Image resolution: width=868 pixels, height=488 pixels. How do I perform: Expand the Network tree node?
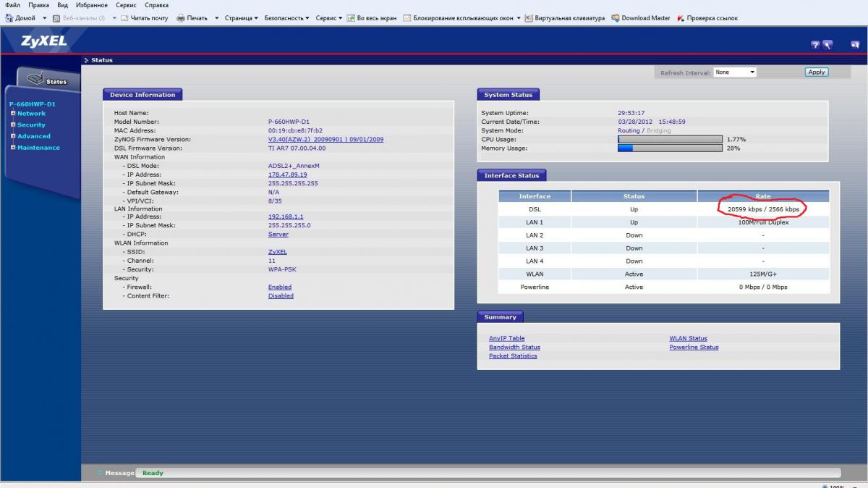tap(13, 114)
